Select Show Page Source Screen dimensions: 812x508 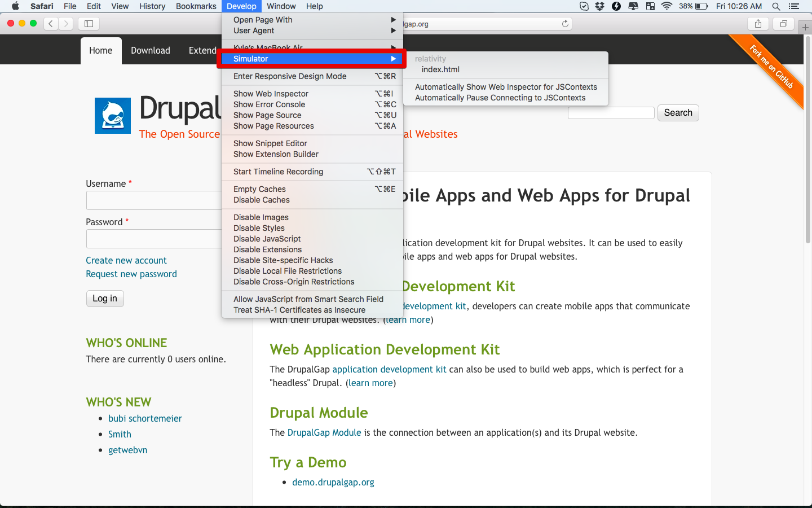312,115
